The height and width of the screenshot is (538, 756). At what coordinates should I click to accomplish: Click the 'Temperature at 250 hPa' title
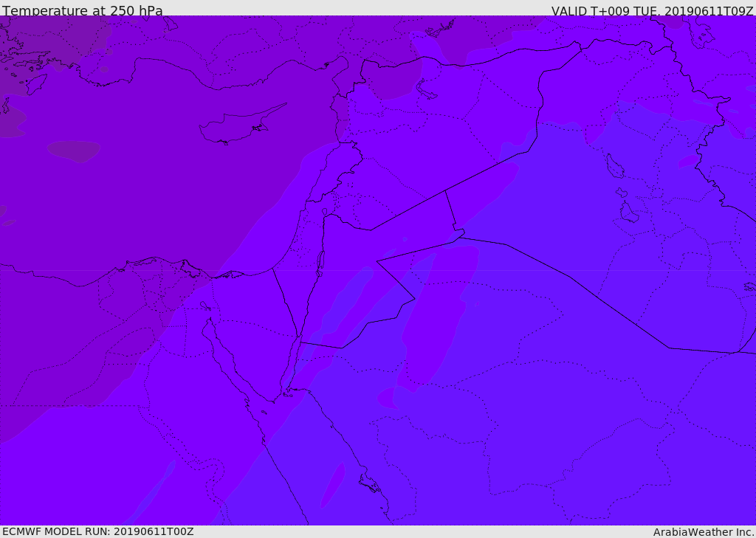click(x=83, y=10)
